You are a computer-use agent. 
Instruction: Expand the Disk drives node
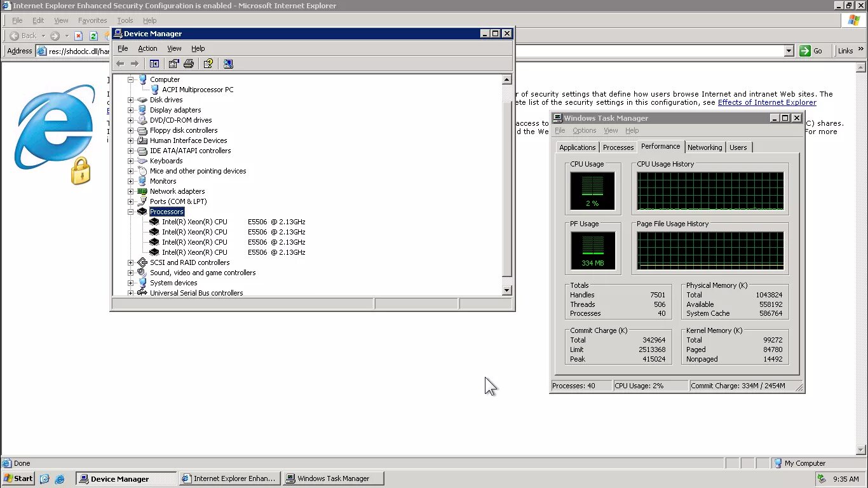(131, 100)
